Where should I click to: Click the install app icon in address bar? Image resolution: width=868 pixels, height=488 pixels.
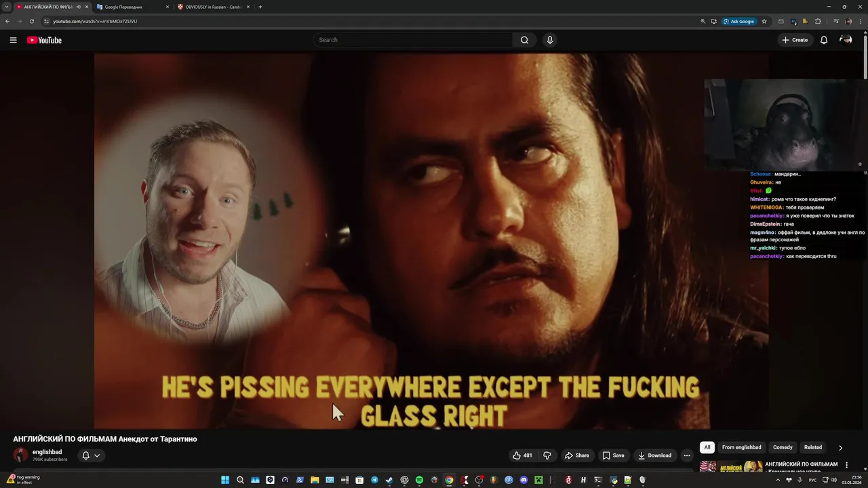[714, 21]
